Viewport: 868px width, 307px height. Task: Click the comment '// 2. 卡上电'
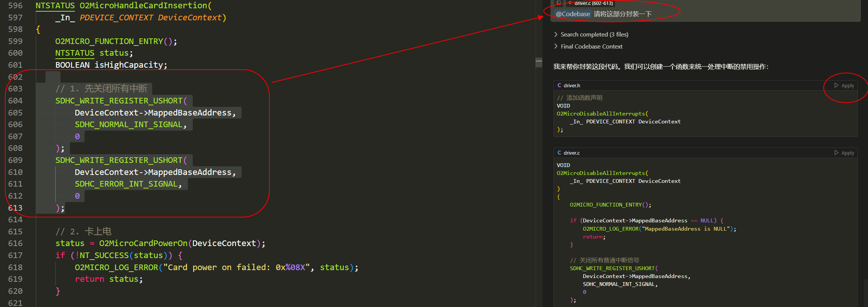83,232
